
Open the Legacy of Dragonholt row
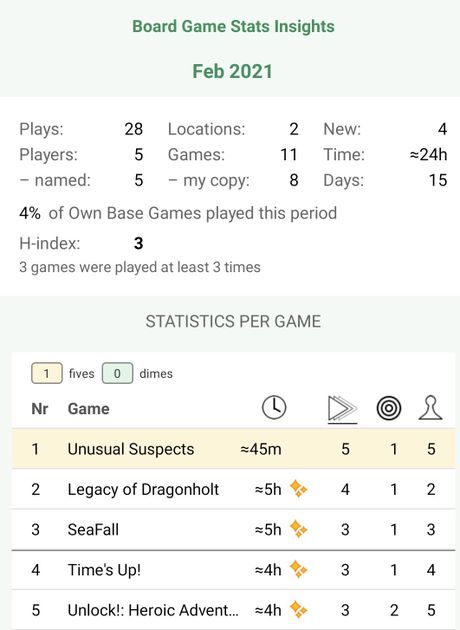[x=233, y=489]
